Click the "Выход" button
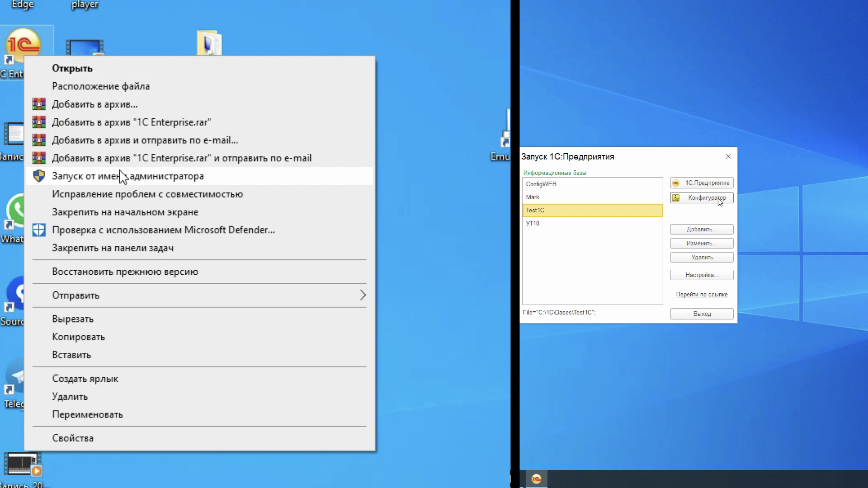This screenshot has width=868, height=488. pyautogui.click(x=702, y=314)
